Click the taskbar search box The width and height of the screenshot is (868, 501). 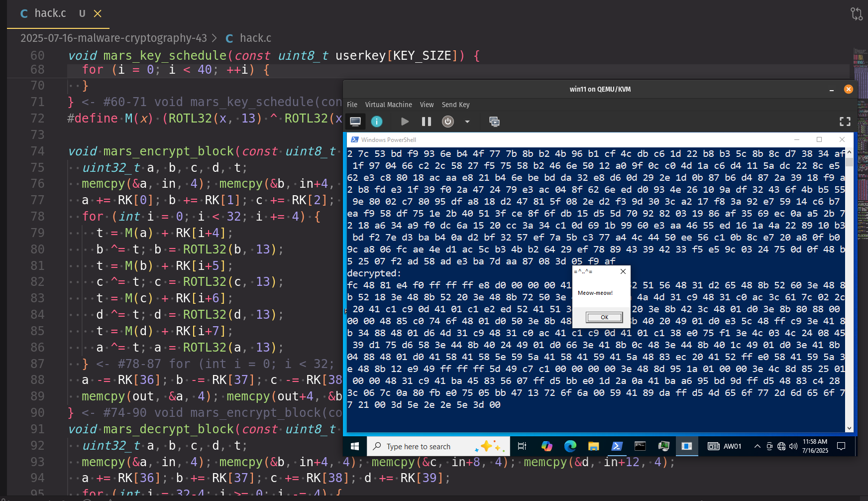click(438, 446)
